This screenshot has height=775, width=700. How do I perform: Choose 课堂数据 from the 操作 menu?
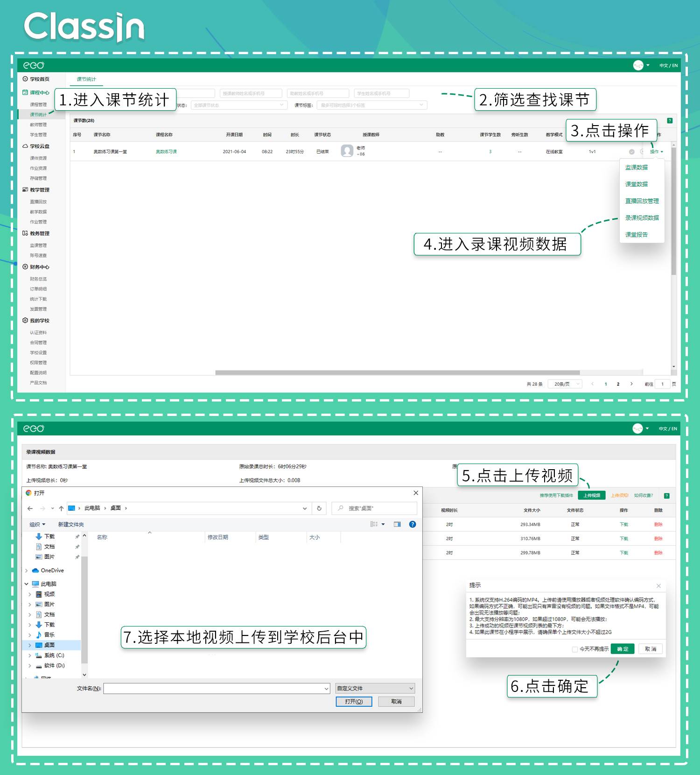[x=637, y=184]
